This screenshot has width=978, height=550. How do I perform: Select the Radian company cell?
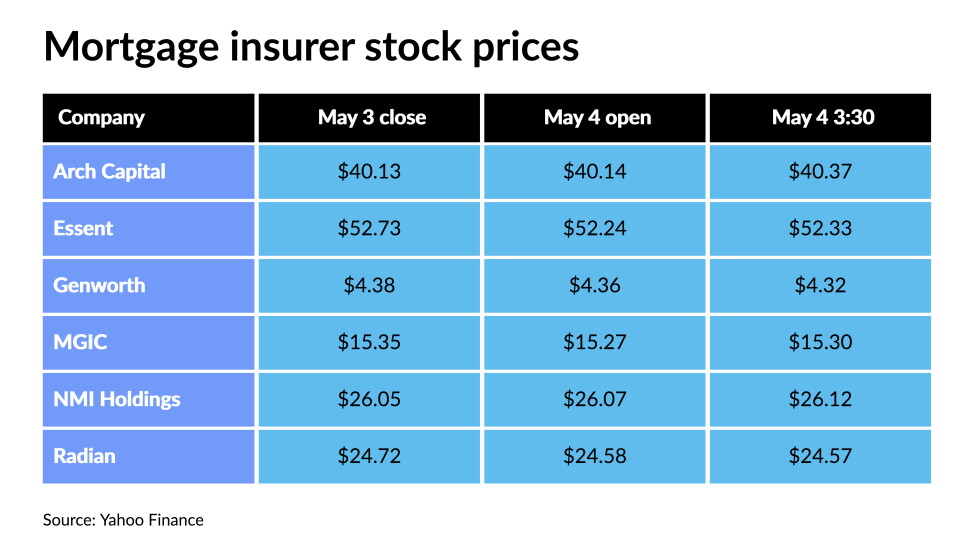pos(148,456)
